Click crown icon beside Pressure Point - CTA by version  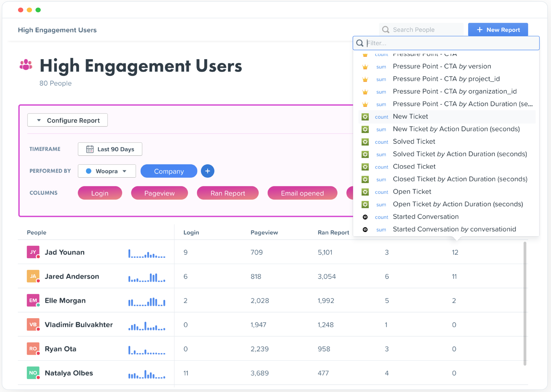[365, 67]
